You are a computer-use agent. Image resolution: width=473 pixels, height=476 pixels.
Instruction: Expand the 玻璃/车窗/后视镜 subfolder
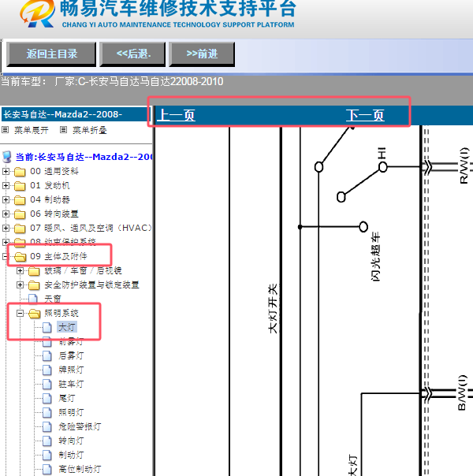20,270
